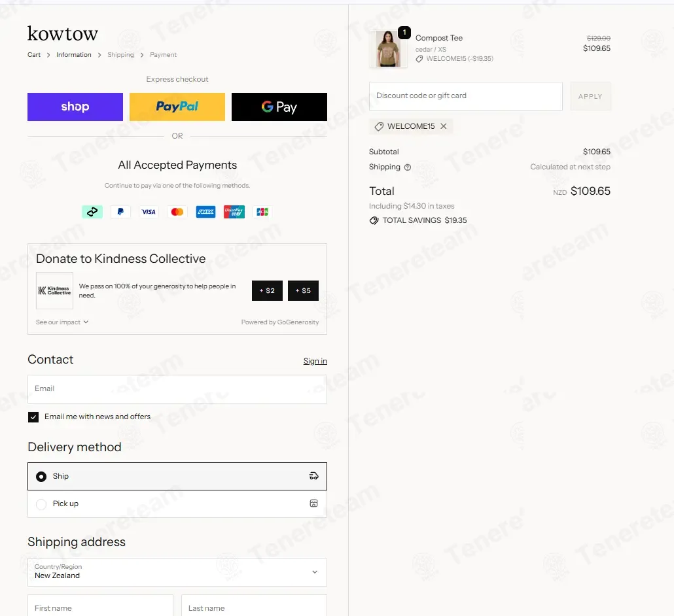Click the Sign in link

(x=315, y=361)
